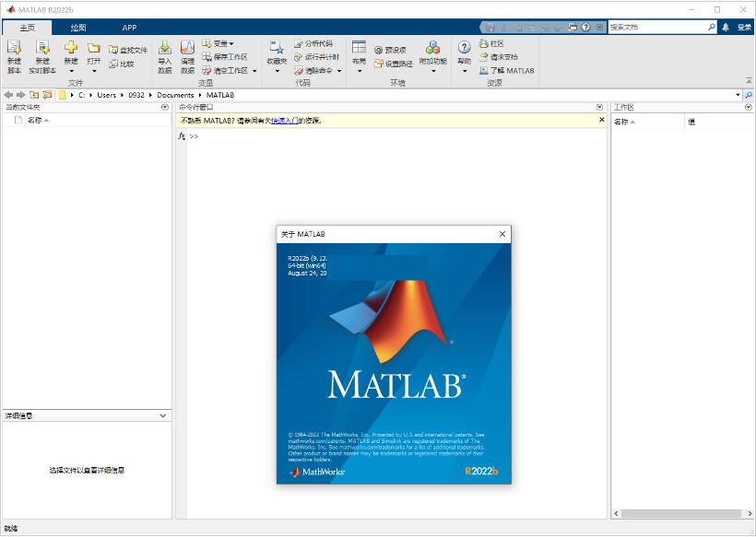The height and width of the screenshot is (537, 756).
Task: Open 预设项 (Preferences)
Action: [x=391, y=50]
